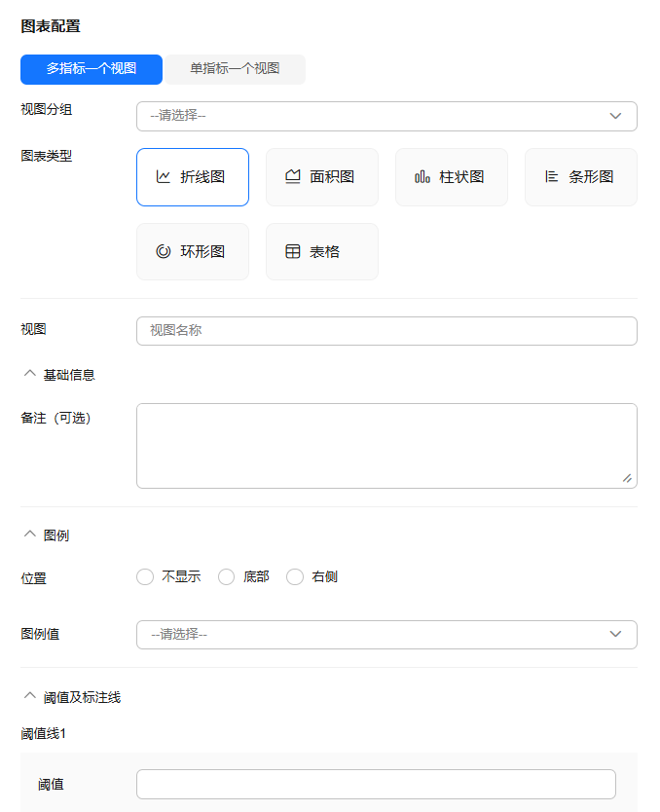Screen dimensions: 660x812
Task: Switch to 多指标一个视图 tab
Action: pos(92,69)
